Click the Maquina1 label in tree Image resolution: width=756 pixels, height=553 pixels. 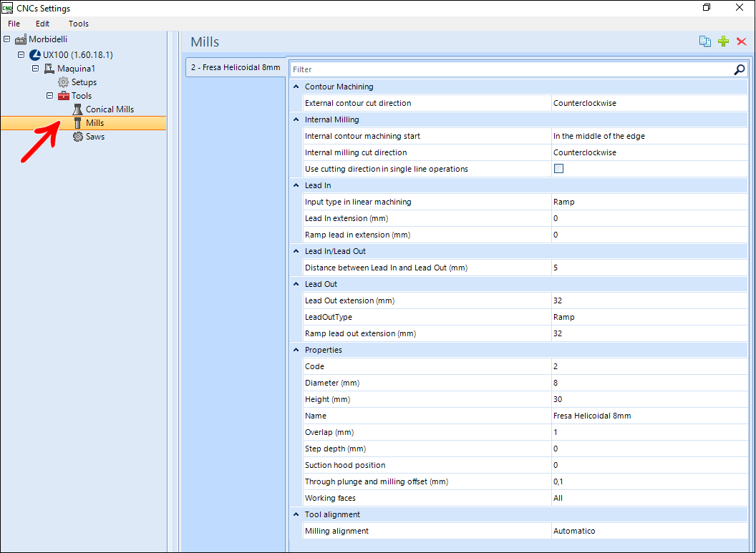point(76,69)
